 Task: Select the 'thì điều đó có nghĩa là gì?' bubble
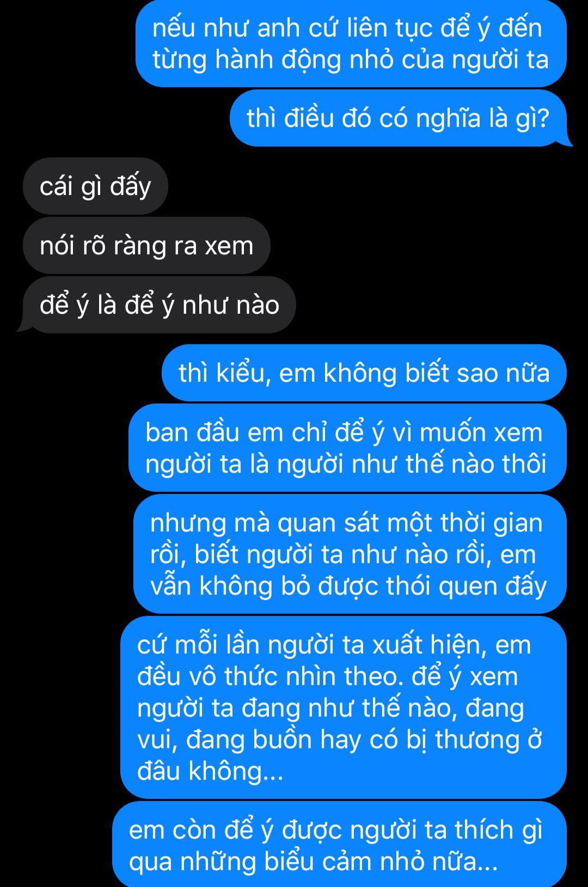coord(398,118)
